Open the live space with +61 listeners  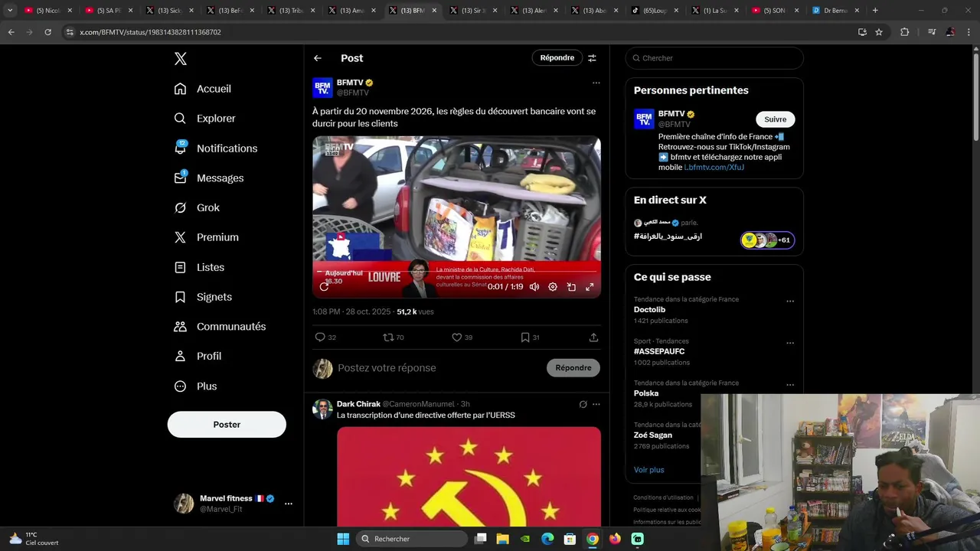(x=767, y=240)
